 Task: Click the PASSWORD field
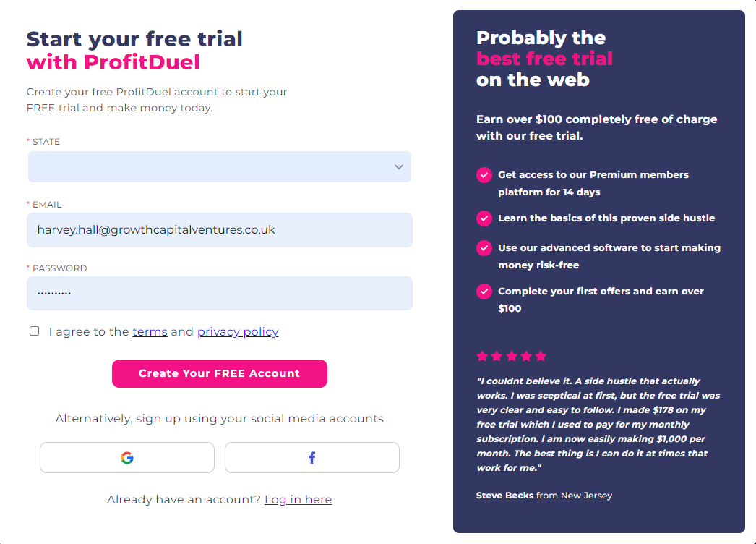(x=220, y=293)
